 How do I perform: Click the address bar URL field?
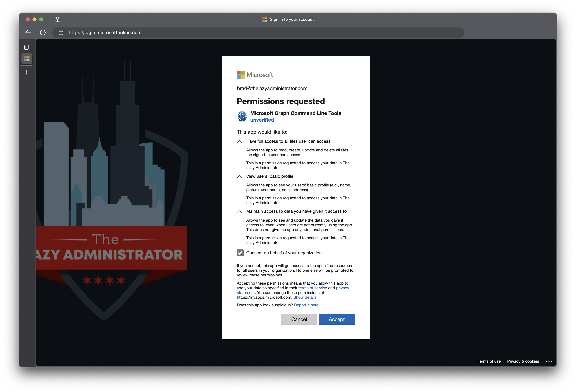click(258, 32)
